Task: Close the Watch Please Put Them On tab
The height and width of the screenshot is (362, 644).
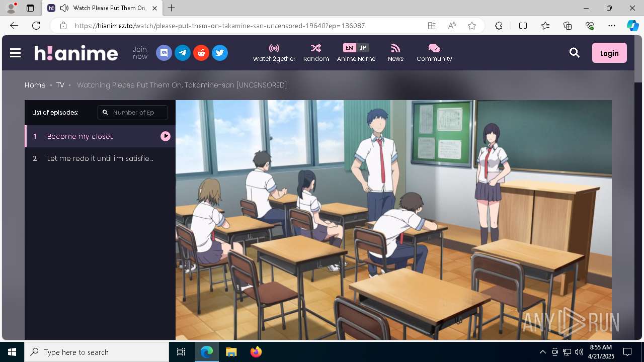Action: 154,8
